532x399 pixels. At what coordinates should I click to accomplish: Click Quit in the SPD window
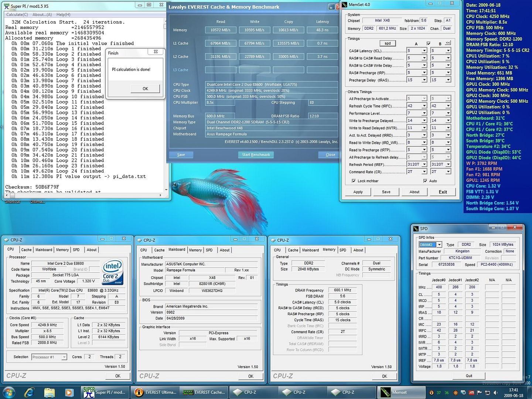click(x=469, y=376)
